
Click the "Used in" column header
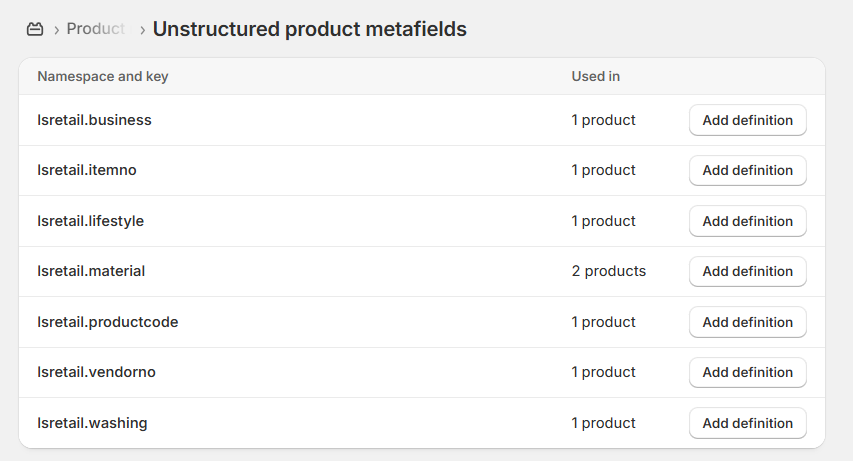[x=595, y=76]
